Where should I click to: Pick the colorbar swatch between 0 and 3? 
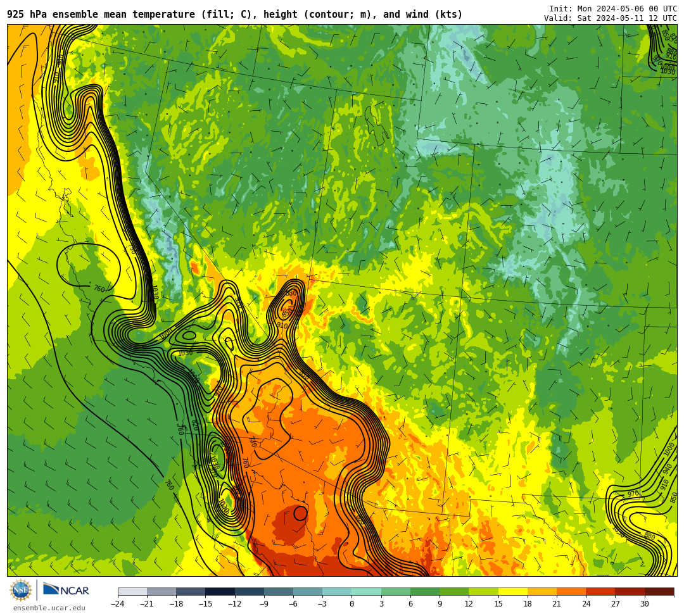pos(367,591)
